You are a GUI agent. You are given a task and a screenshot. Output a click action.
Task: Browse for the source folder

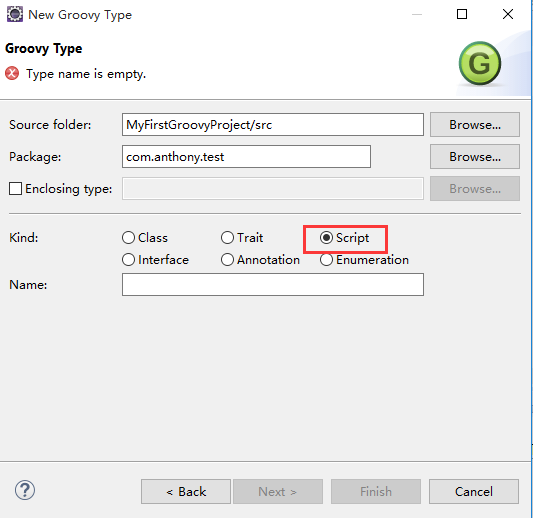tap(475, 125)
